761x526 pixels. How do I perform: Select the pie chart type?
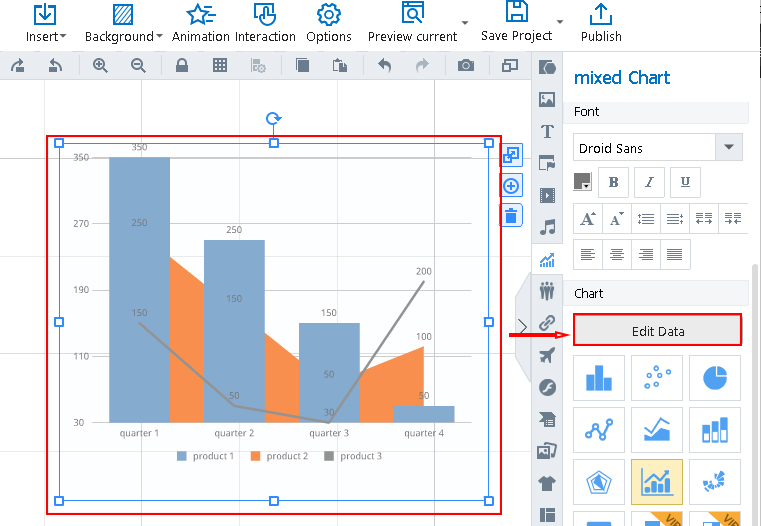715,378
